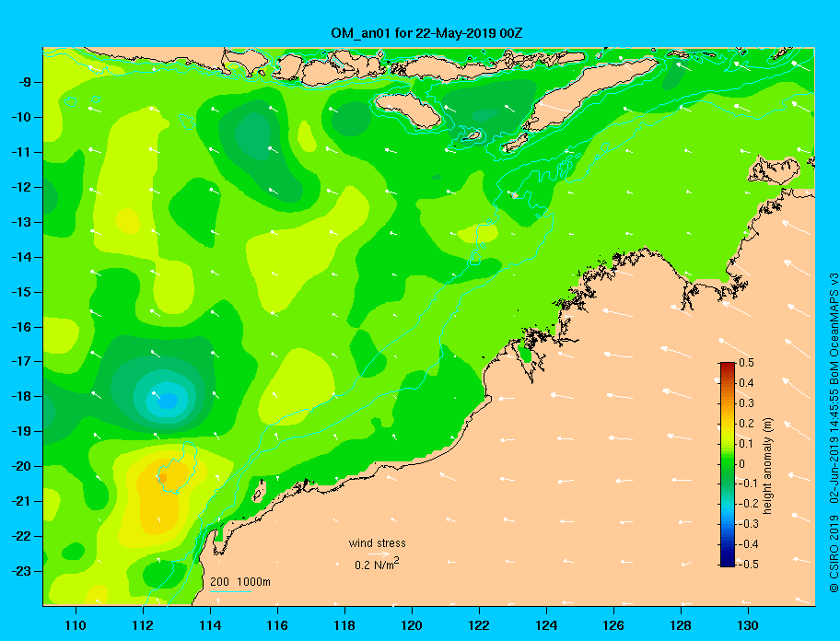Click the small island near 130.5°E 11.5°S
The image size is (840, 641).
(x=776, y=170)
